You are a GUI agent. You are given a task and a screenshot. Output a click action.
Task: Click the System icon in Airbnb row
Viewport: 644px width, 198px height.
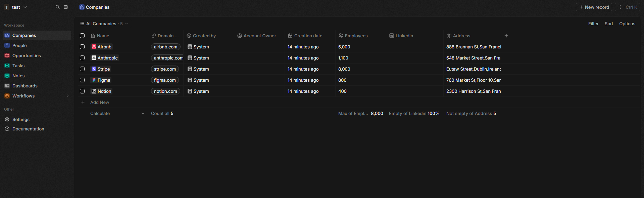190,47
